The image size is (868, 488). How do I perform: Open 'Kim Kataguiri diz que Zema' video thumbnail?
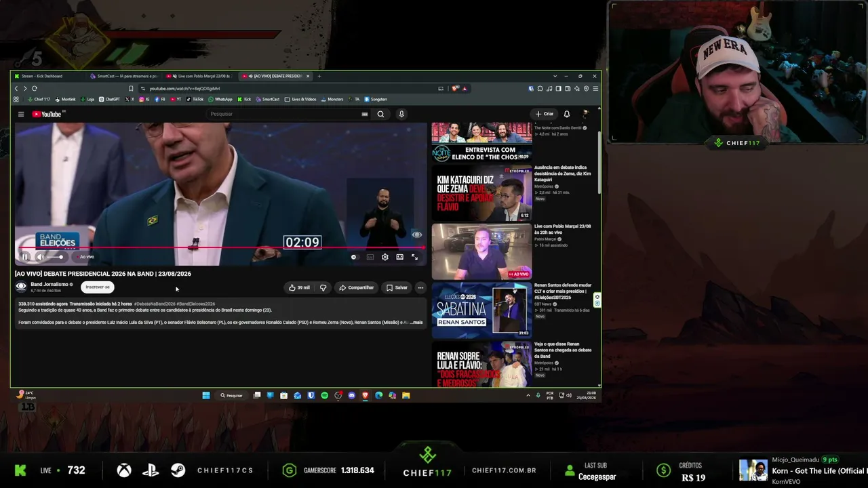click(x=481, y=193)
